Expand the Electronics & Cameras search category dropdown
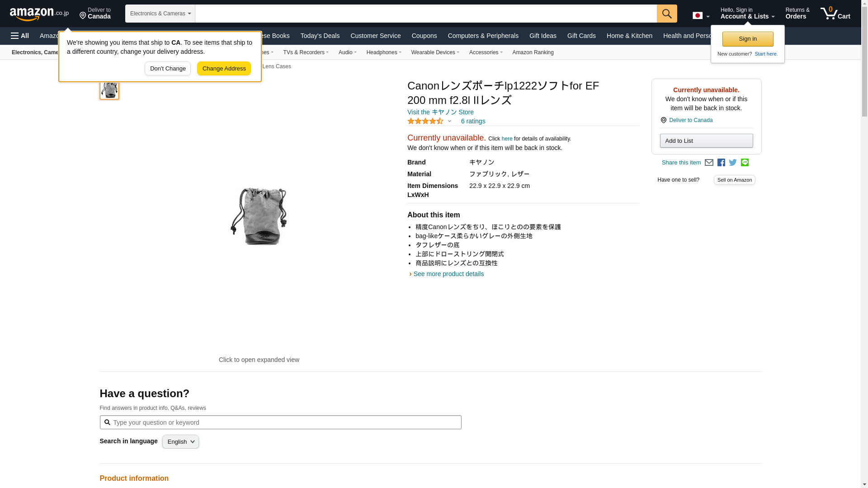This screenshot has width=868, height=488. point(160,14)
